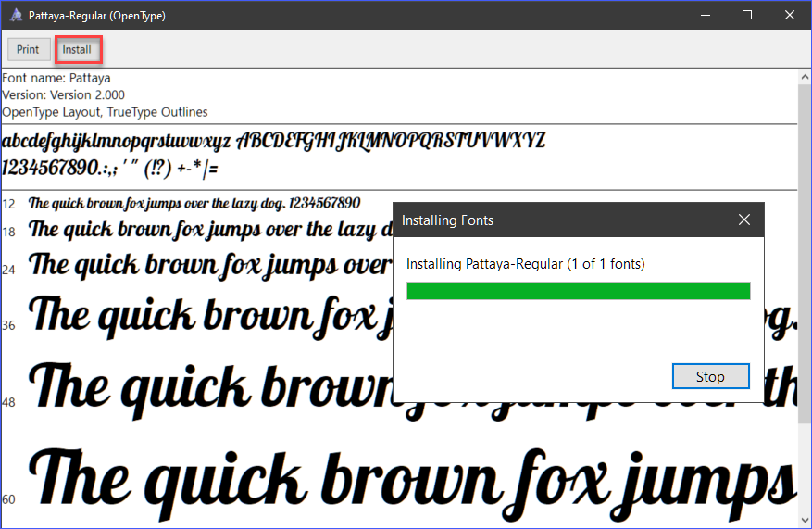Click the 60-point sample sentence

tap(412, 485)
